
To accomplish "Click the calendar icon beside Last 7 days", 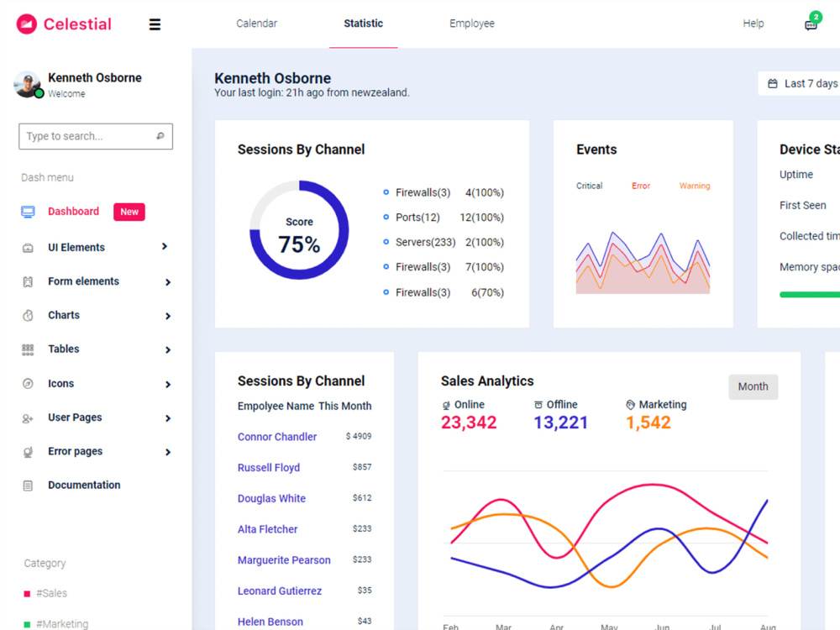I will 773,83.
